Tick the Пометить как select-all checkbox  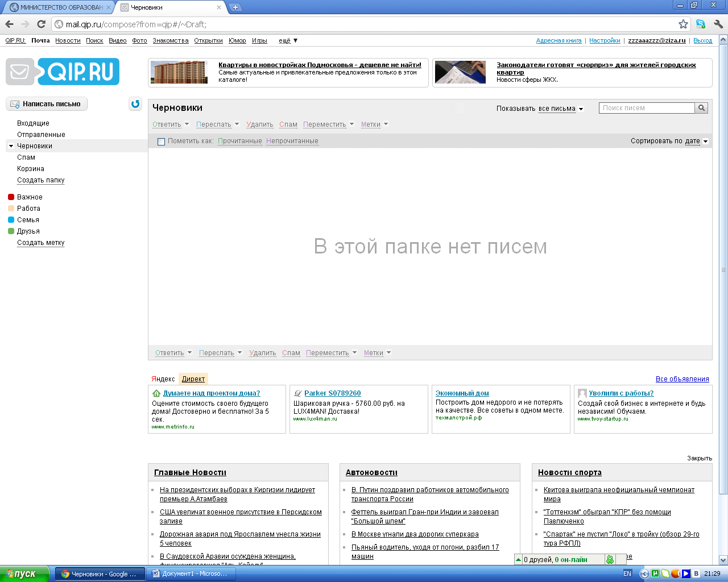(x=161, y=142)
